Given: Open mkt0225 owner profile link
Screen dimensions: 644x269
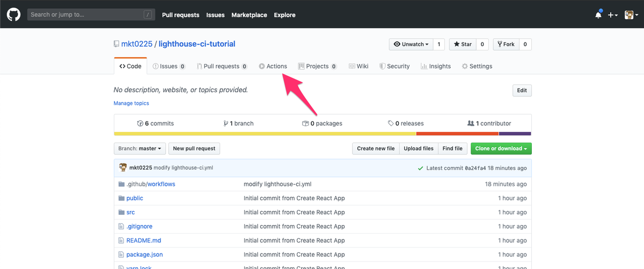Looking at the screenshot, I should 137,44.
